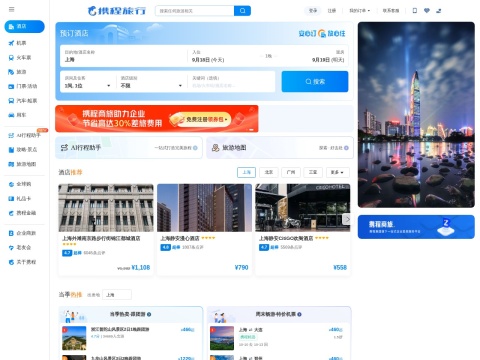Select the 上海 city tab
Screen dimensions: 480x360
click(246, 172)
